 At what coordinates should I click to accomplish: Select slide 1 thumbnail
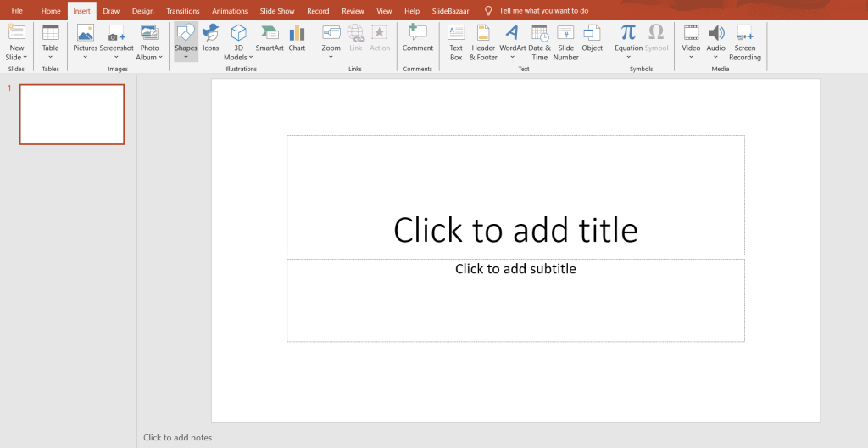72,115
